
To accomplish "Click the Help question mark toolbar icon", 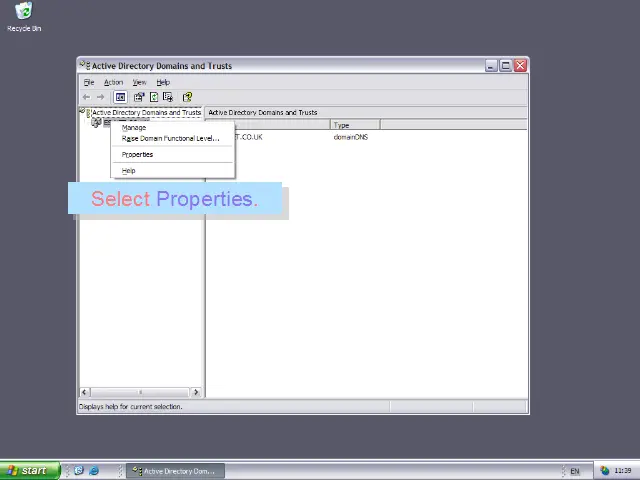I will pyautogui.click(x=187, y=97).
